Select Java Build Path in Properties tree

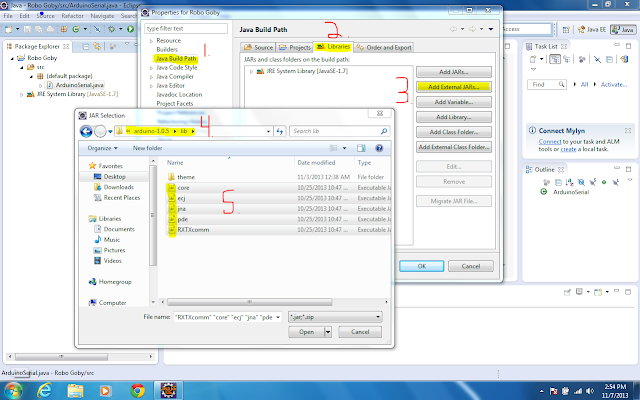point(176,59)
